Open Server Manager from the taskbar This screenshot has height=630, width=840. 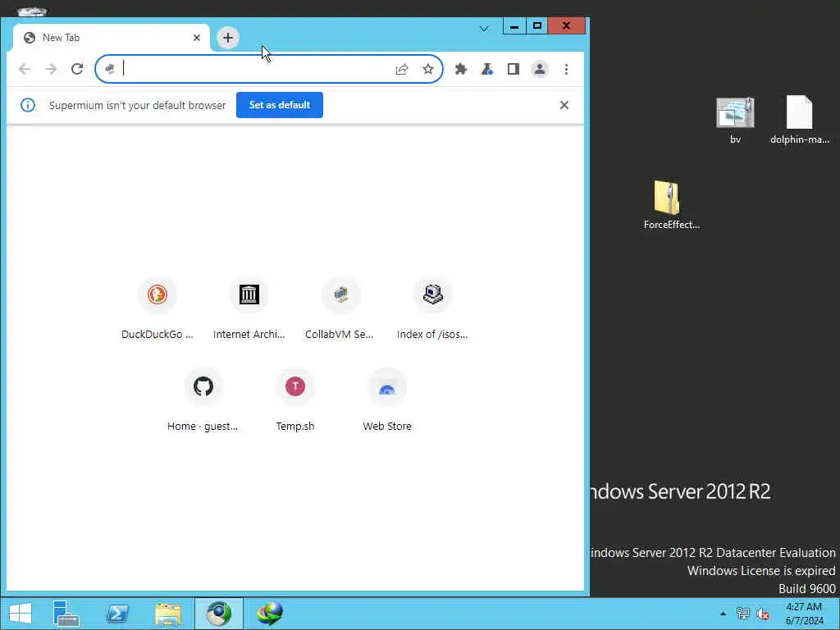tap(66, 614)
